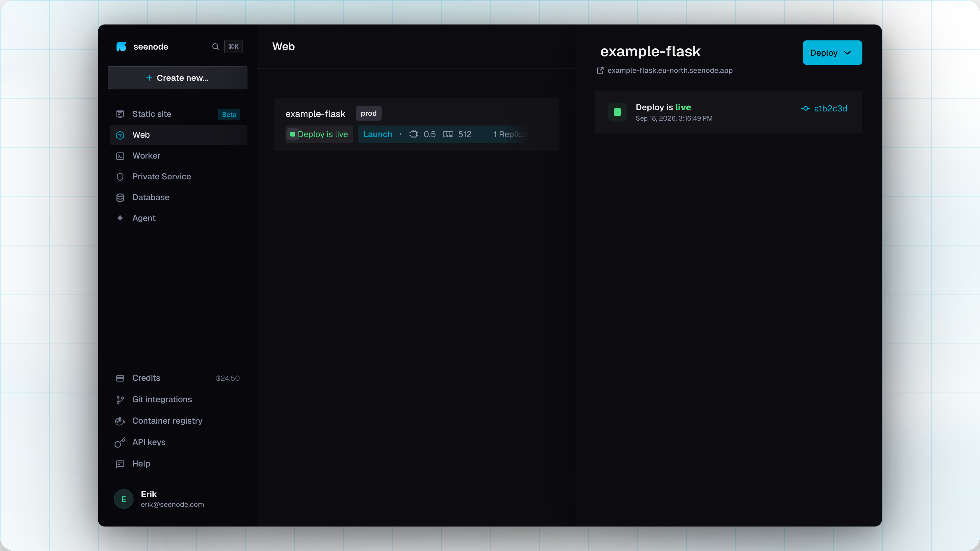Click the Container registry docker icon
980x551 pixels.
120,421
